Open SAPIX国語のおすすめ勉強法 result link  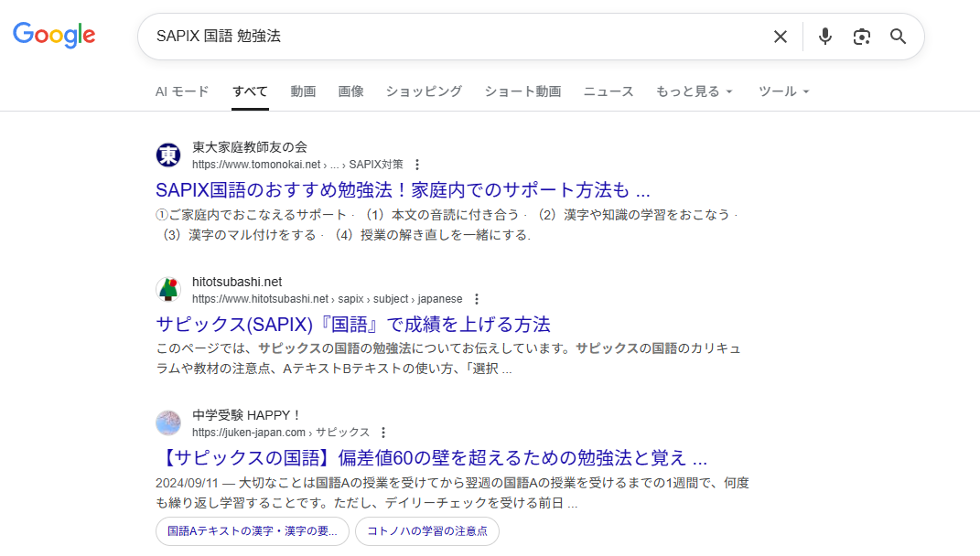pyautogui.click(x=403, y=191)
